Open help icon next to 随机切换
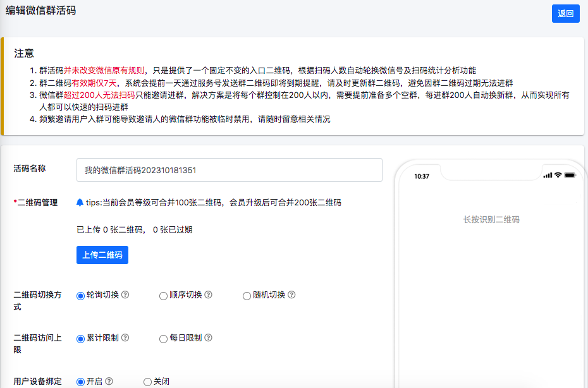Image resolution: width=588 pixels, height=388 pixels. [x=291, y=295]
